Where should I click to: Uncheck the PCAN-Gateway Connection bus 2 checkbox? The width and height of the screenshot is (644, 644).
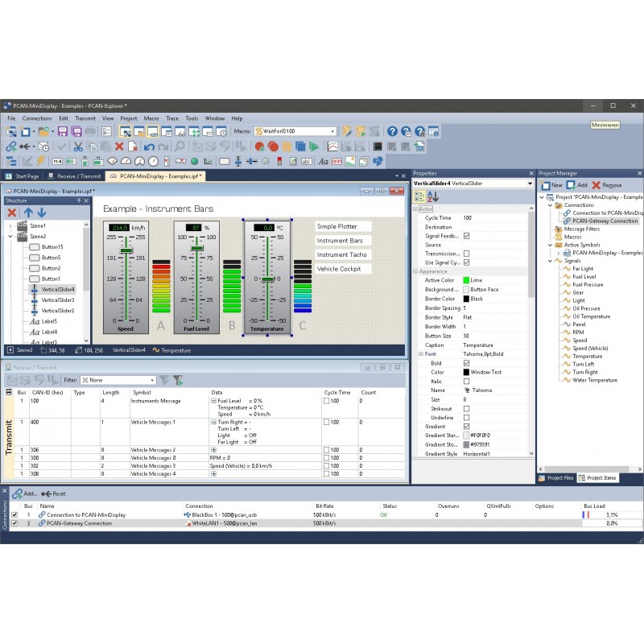point(14,523)
